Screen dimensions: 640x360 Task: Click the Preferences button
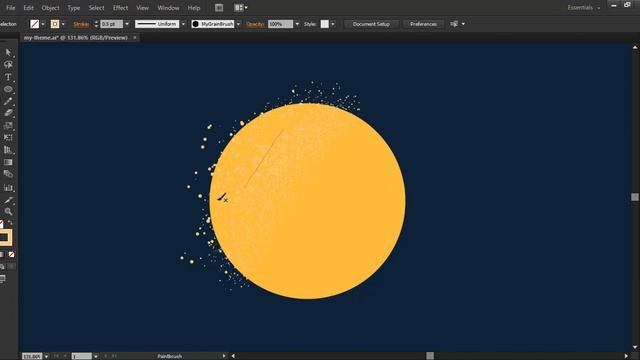pos(423,24)
